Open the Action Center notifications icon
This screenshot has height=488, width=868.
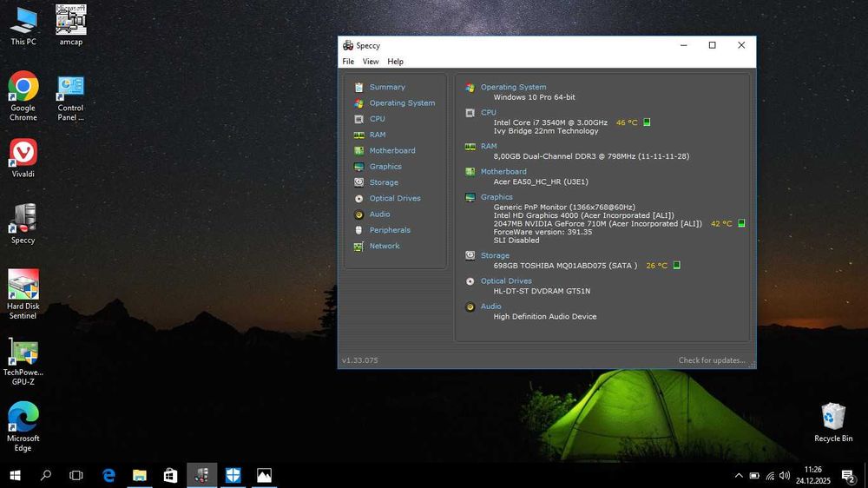point(847,475)
